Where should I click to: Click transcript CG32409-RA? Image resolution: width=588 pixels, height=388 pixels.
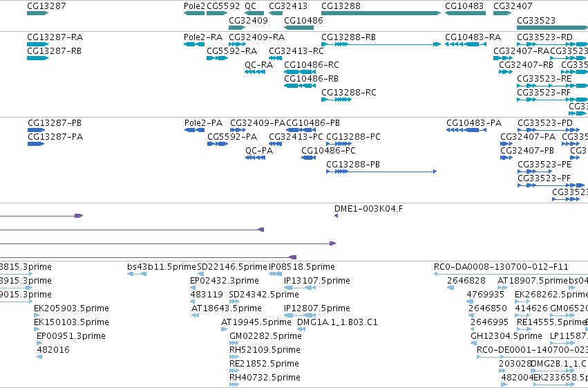tap(257, 37)
